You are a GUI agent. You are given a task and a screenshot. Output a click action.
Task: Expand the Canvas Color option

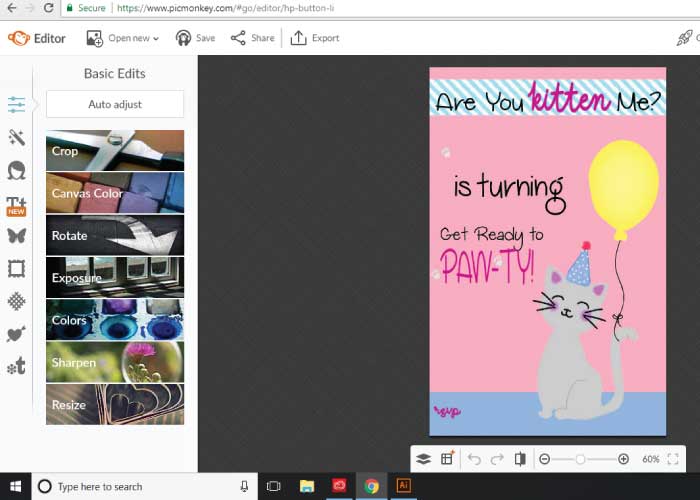(x=115, y=193)
